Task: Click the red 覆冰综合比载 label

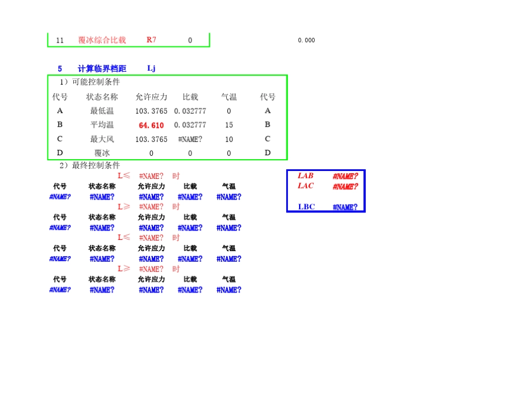Action: 102,40
